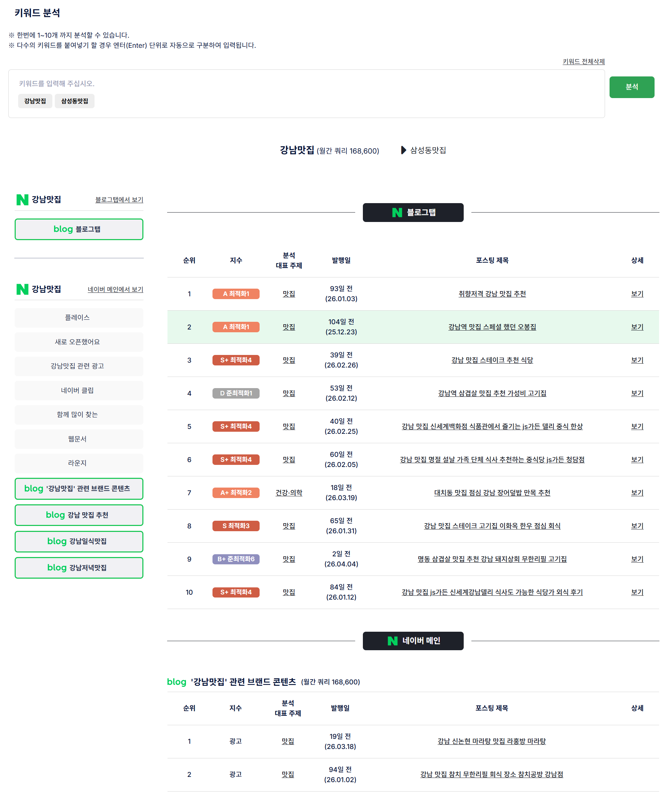Click the B+ 준최적화6 purple badge
This screenshot has width=672, height=794.
click(236, 559)
